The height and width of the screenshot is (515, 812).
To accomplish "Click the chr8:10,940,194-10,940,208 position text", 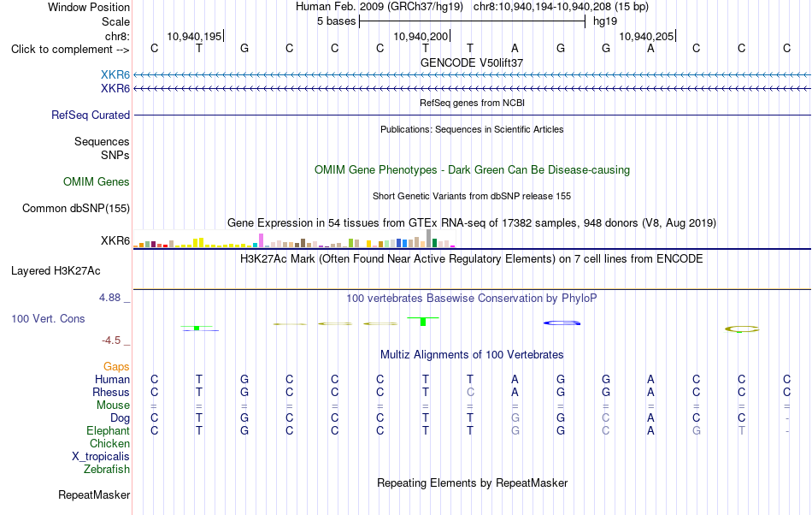I will [x=561, y=7].
